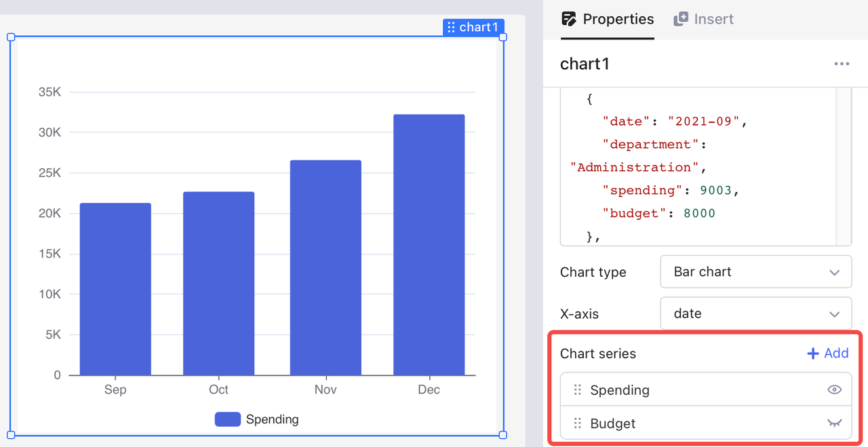Grab the Budget series drag handle
Image resolution: width=868 pixels, height=447 pixels.
click(578, 423)
